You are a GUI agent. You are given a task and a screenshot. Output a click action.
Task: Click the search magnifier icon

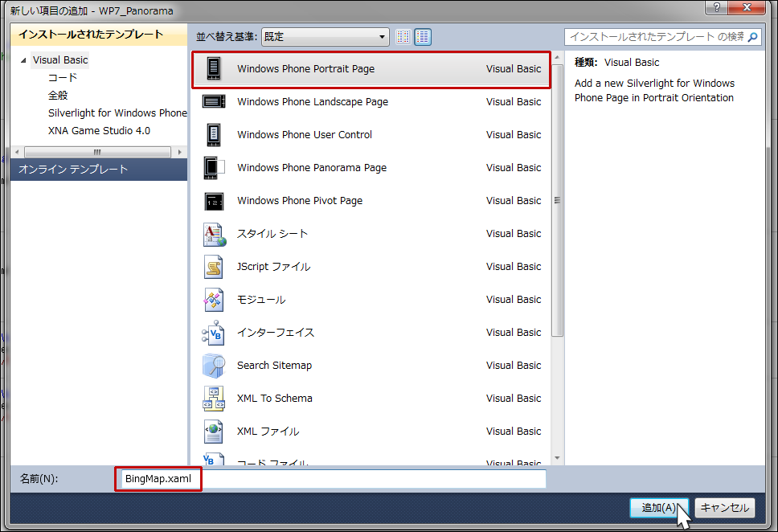[x=753, y=37]
